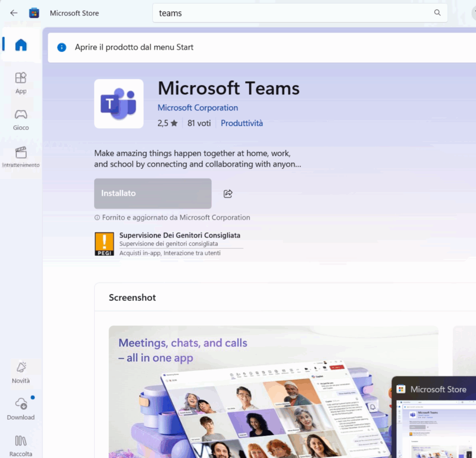The height and width of the screenshot is (458, 476).
Task: Click the Microsoft Store logo icon
Action: pyautogui.click(x=34, y=13)
